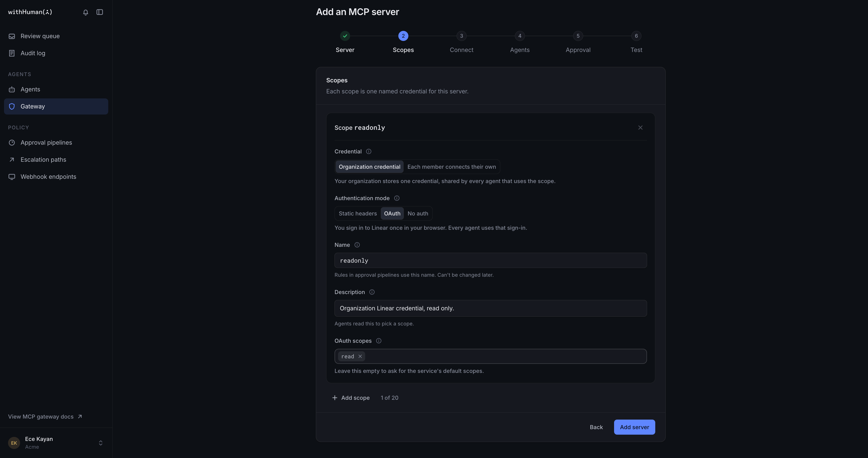Select Organization credential option
Screen dimensions: 868x458
point(369,167)
